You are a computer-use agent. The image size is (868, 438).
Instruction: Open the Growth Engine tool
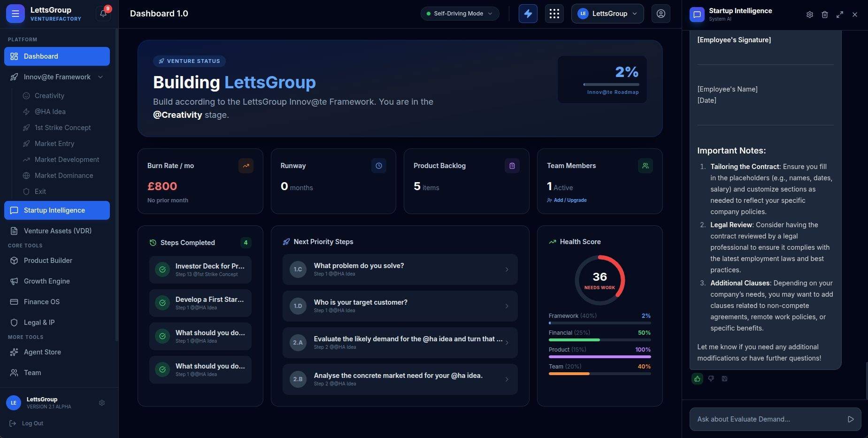pyautogui.click(x=46, y=281)
